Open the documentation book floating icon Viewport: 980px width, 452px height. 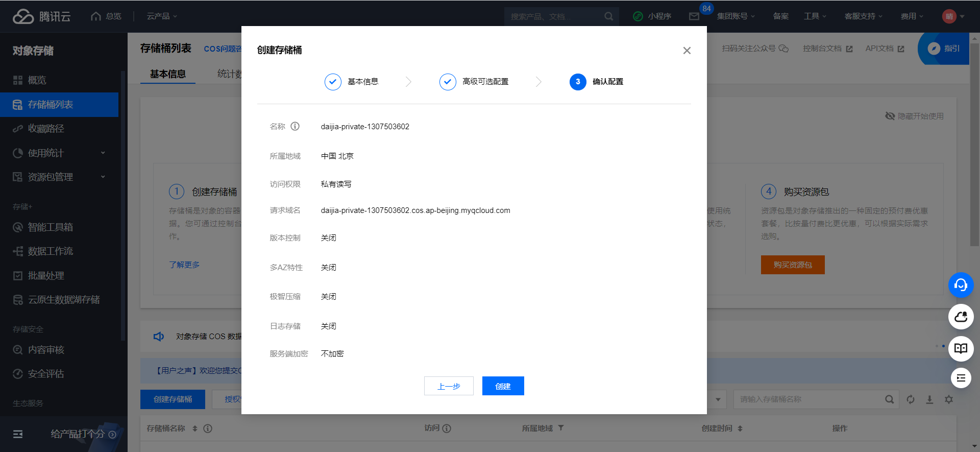click(961, 348)
